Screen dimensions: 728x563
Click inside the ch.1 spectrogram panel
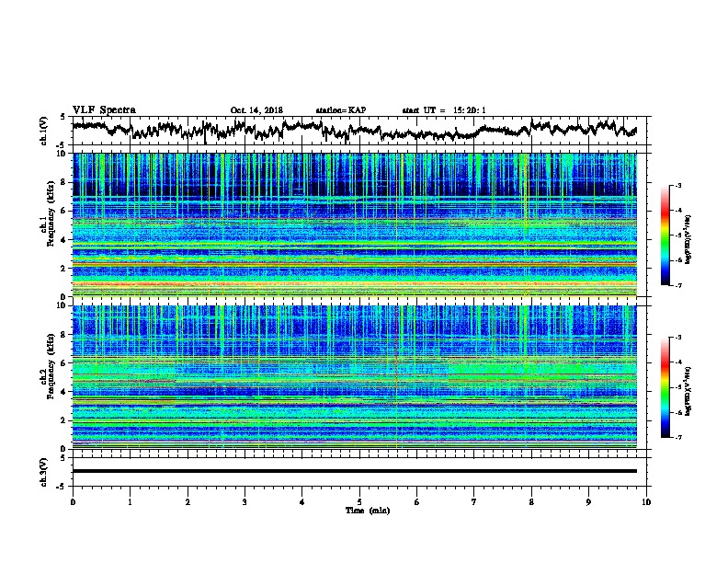(355, 224)
